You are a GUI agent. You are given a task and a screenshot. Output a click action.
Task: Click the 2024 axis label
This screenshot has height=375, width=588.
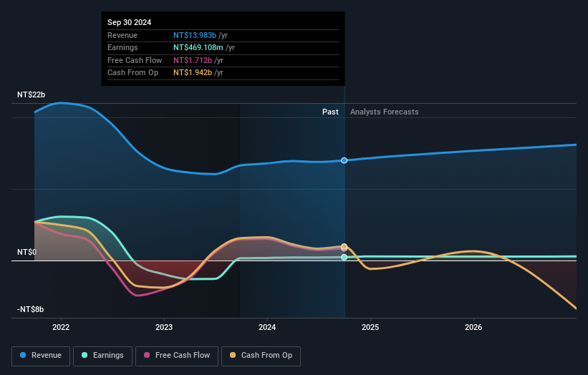[267, 328]
